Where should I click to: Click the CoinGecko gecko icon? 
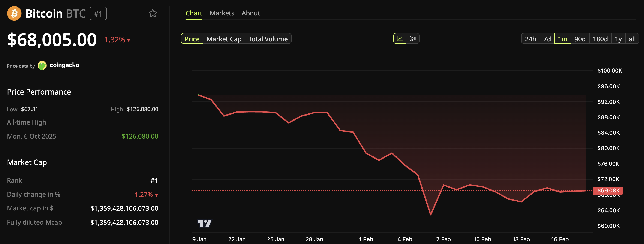[x=42, y=65]
